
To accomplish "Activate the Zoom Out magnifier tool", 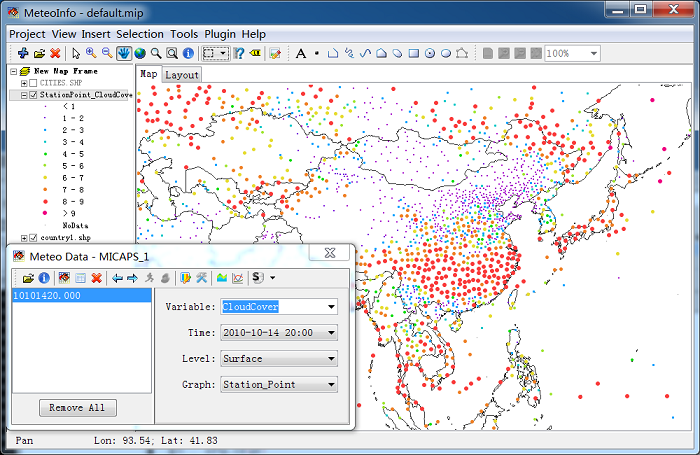I will point(107,53).
